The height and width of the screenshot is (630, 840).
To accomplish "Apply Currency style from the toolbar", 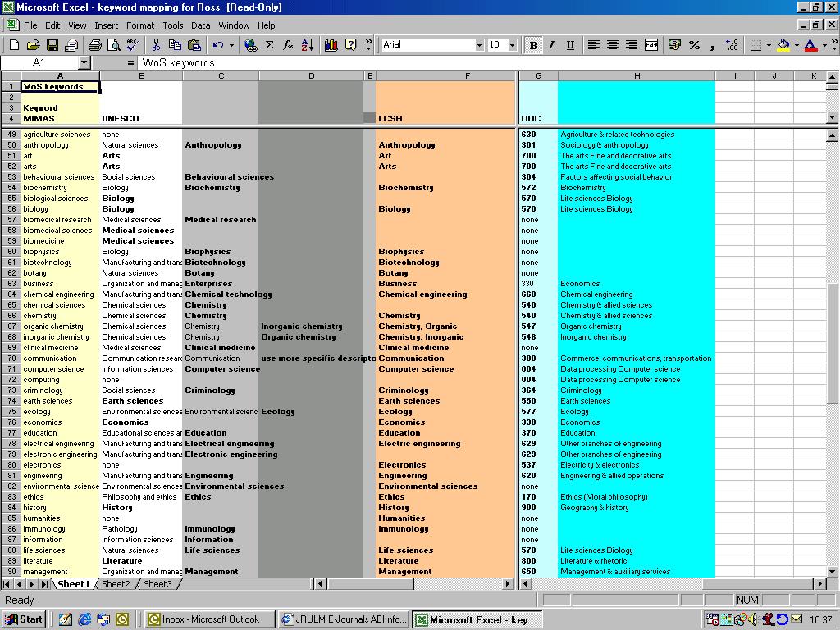I will click(675, 45).
